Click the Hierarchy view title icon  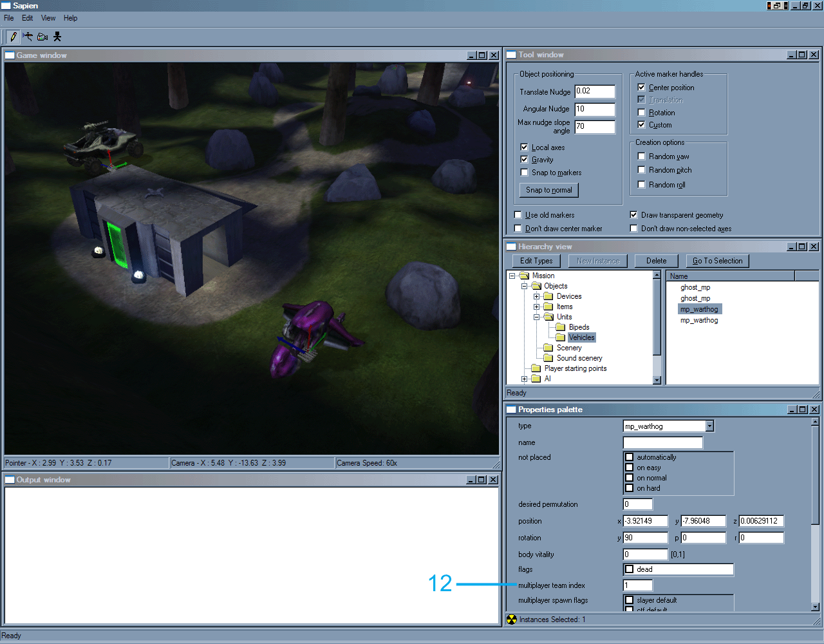coord(512,247)
